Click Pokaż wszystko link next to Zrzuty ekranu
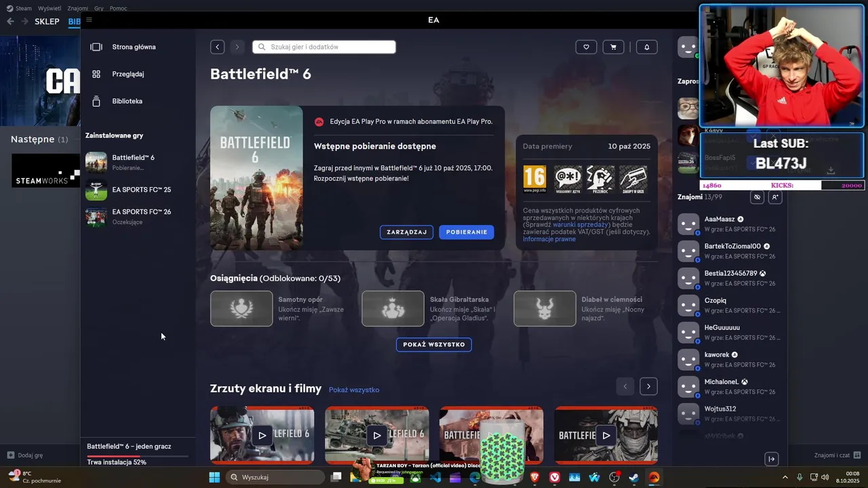The width and height of the screenshot is (868, 488). click(x=354, y=390)
